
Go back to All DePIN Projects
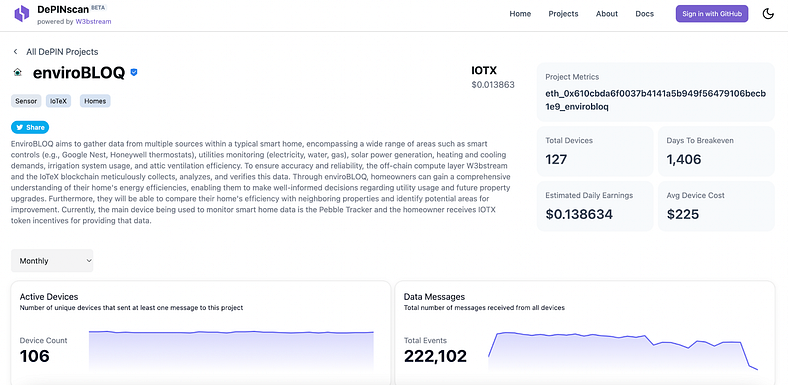pos(62,52)
